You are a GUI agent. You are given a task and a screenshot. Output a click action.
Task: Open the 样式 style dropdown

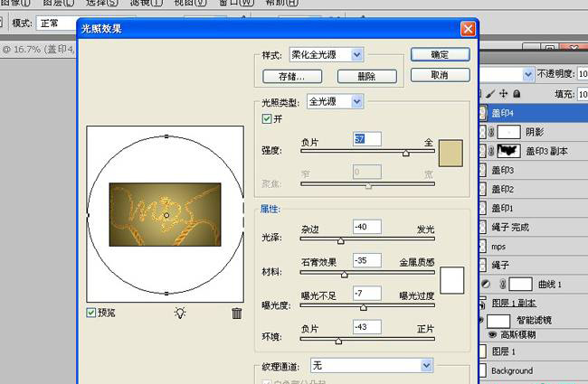point(357,55)
